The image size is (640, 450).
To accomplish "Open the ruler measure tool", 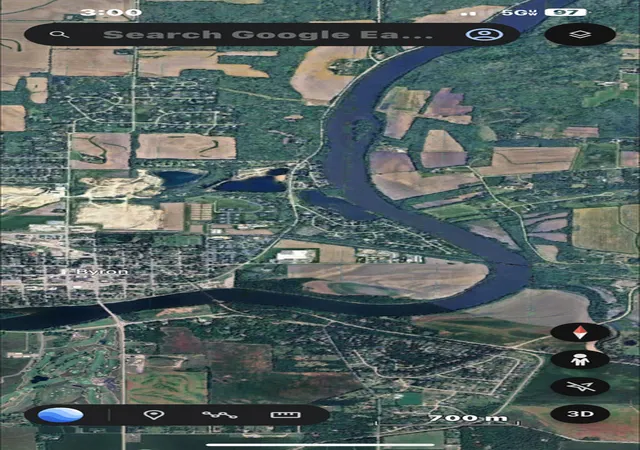I will [286, 415].
